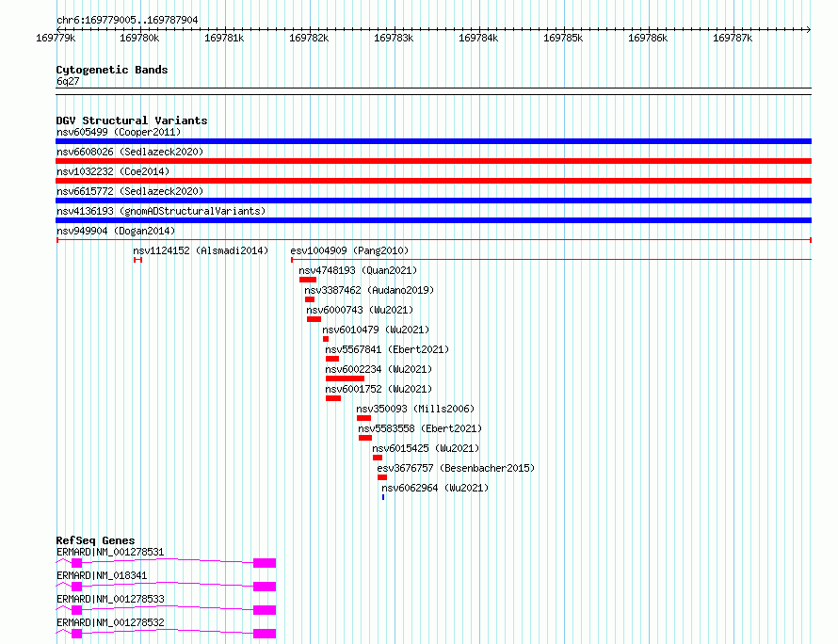Click the ERMARD|NM_001278533 transcript label
The width and height of the screenshot is (838, 644).
[110, 599]
